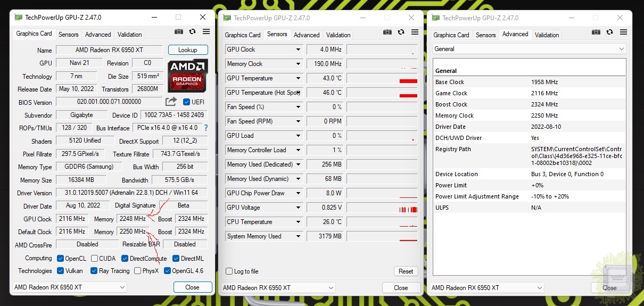Toggle the OpenCL checkbox

(61, 259)
